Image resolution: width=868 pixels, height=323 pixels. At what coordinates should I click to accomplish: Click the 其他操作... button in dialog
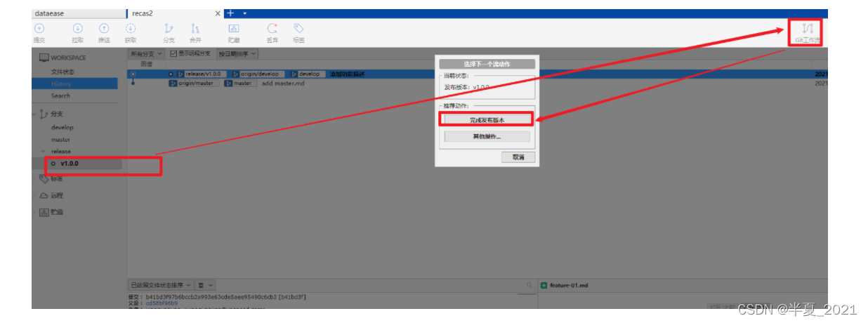click(x=487, y=136)
